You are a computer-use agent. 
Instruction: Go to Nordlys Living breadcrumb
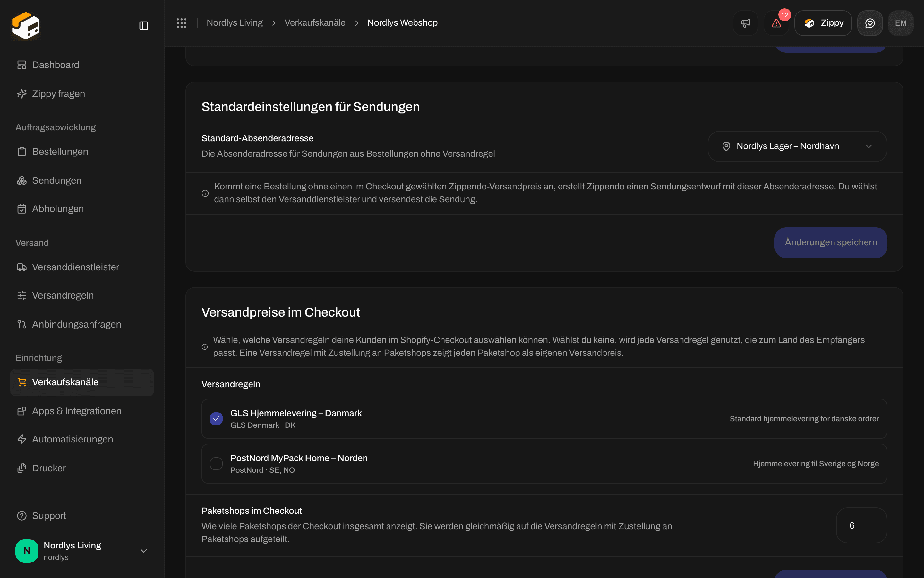(x=235, y=23)
